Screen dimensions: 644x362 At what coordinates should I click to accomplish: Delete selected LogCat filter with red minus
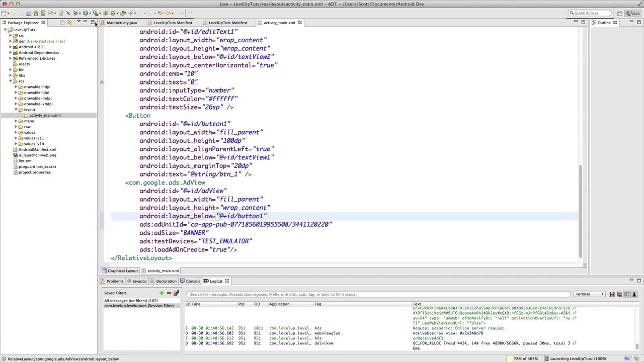(x=169, y=293)
